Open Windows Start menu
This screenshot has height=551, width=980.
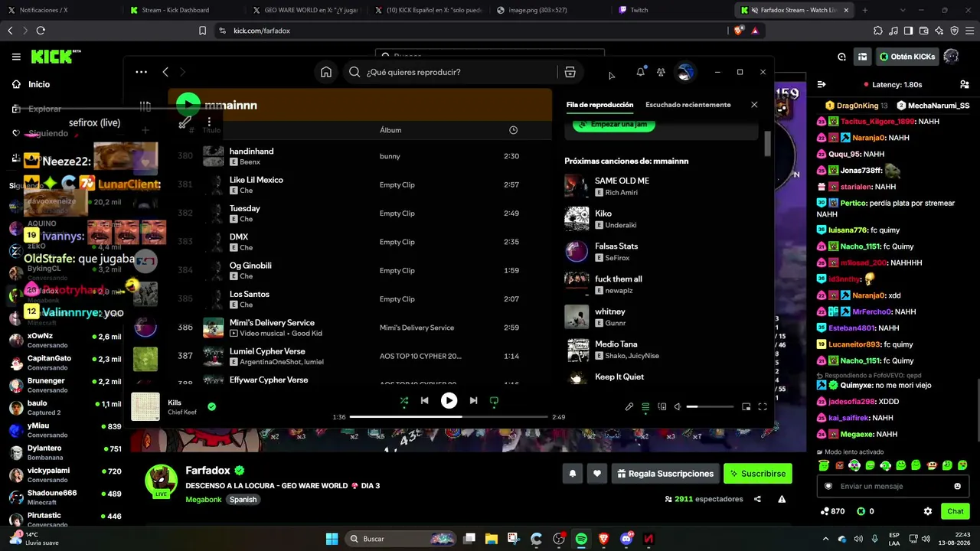(332, 539)
